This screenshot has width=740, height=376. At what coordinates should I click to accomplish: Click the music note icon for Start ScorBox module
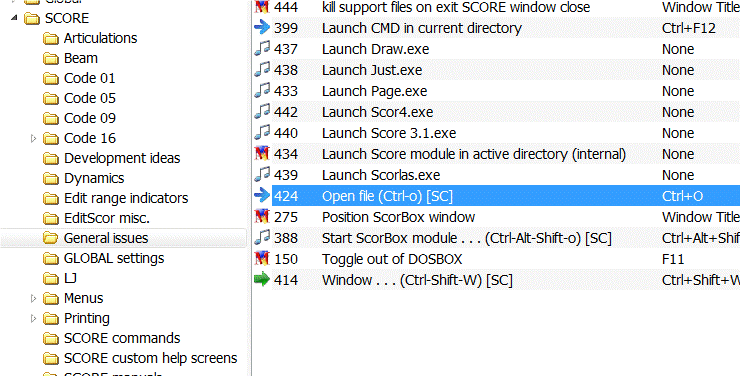[262, 237]
